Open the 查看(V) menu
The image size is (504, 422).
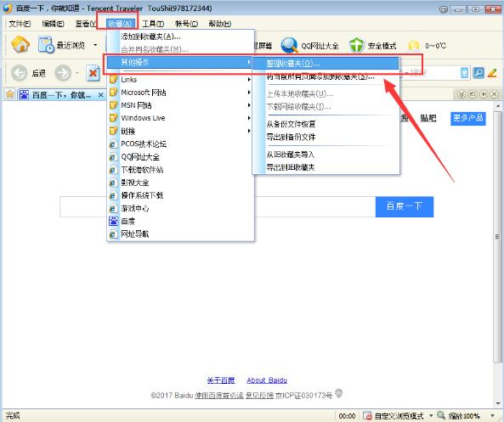point(86,24)
